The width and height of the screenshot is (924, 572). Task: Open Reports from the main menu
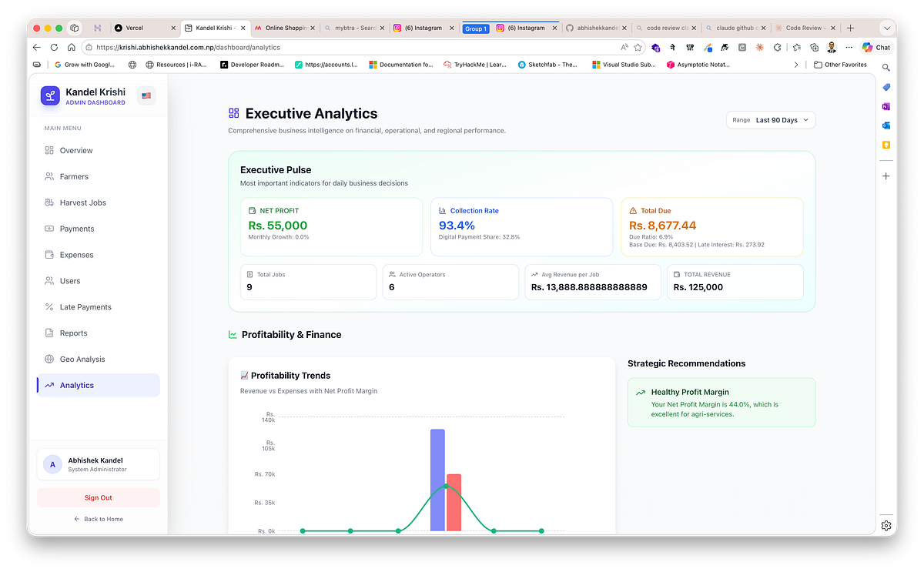coord(98,333)
